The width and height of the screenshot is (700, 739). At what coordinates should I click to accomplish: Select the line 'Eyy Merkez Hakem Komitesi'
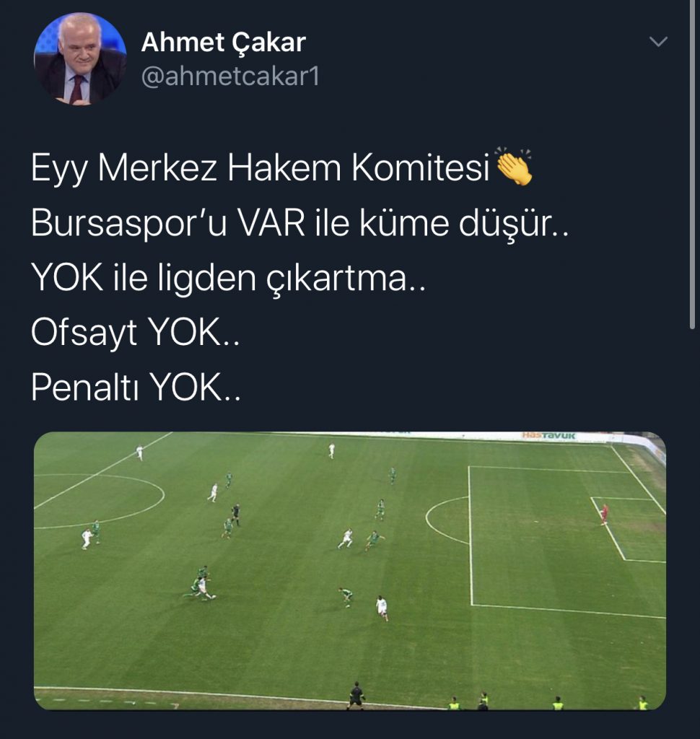click(261, 167)
